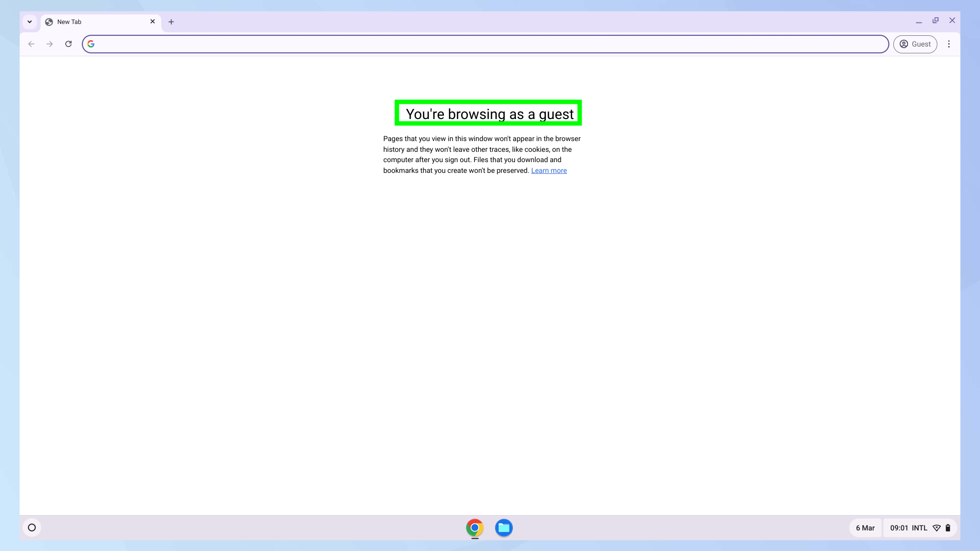Close the New Tab tab
980x551 pixels.
click(152, 22)
